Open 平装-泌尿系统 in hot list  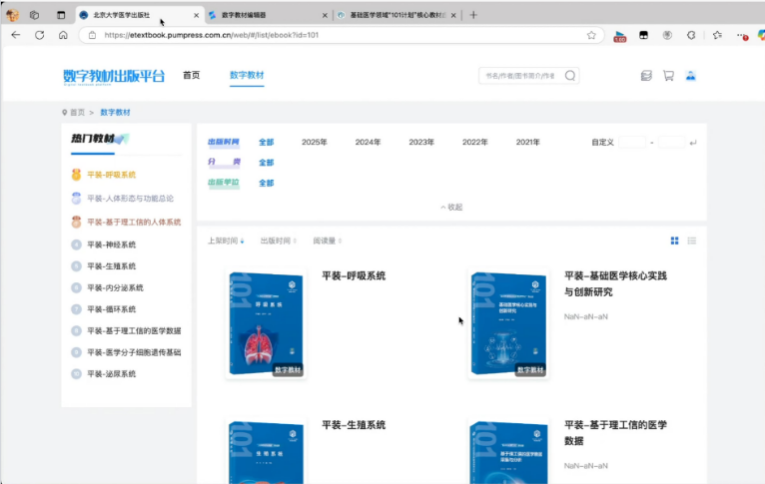[111, 374]
